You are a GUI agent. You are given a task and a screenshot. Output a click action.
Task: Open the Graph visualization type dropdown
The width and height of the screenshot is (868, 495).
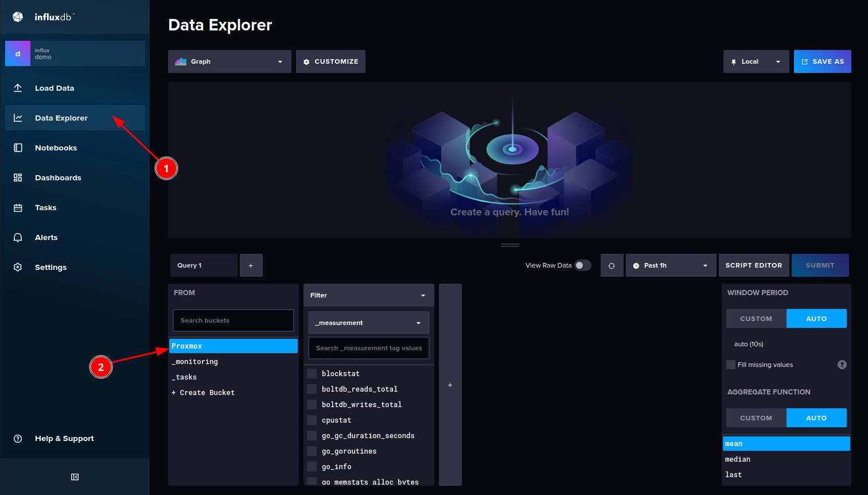229,61
